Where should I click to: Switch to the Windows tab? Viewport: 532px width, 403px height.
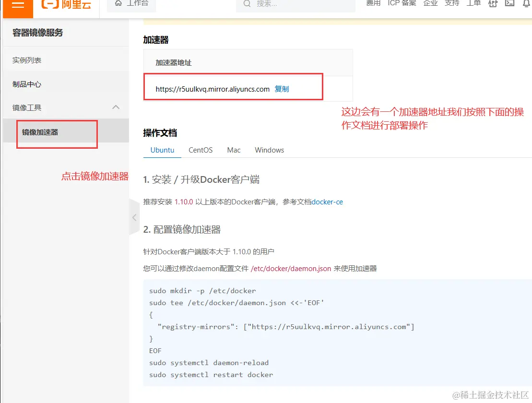[270, 150]
